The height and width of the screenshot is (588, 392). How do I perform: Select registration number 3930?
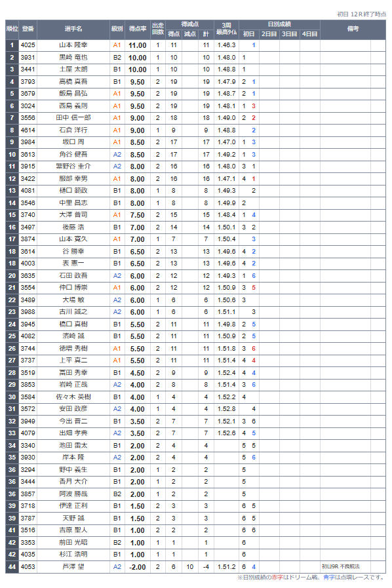click(28, 458)
